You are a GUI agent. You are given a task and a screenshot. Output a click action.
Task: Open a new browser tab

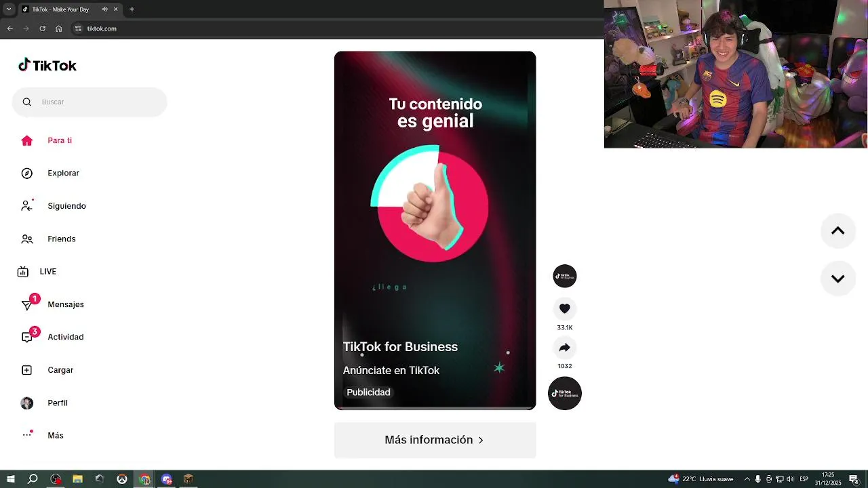132,9
